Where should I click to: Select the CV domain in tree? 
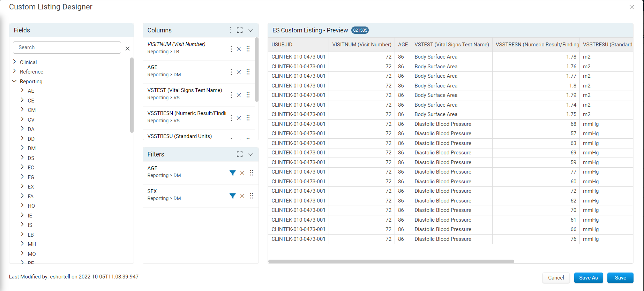[31, 120]
